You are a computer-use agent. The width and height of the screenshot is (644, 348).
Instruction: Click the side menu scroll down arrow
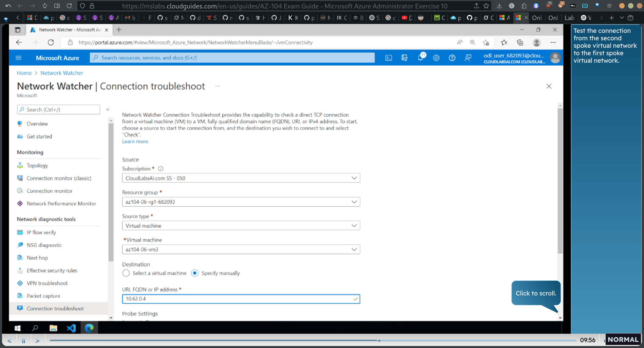coord(111,318)
